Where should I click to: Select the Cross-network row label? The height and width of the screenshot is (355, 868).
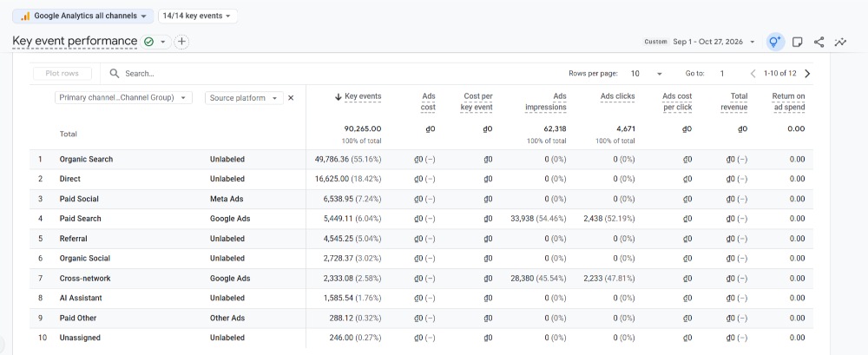click(x=85, y=279)
